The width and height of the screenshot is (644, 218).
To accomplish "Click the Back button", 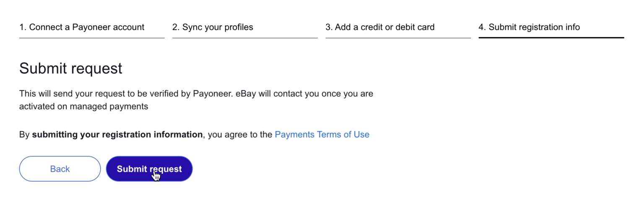I will click(60, 169).
